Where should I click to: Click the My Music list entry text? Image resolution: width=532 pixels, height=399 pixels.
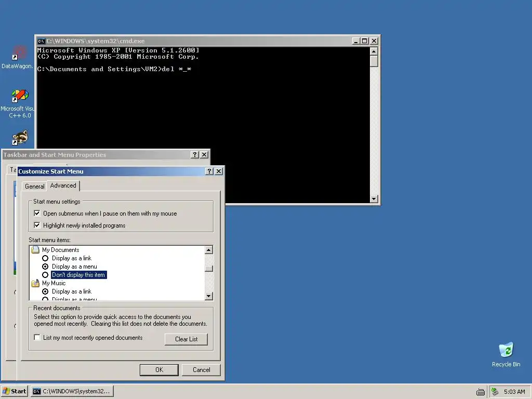54,283
